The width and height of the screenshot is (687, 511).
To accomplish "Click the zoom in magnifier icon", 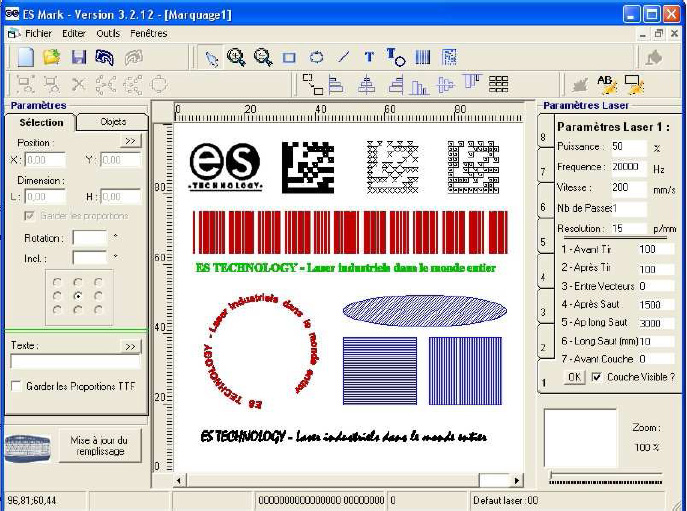I will pyautogui.click(x=236, y=57).
